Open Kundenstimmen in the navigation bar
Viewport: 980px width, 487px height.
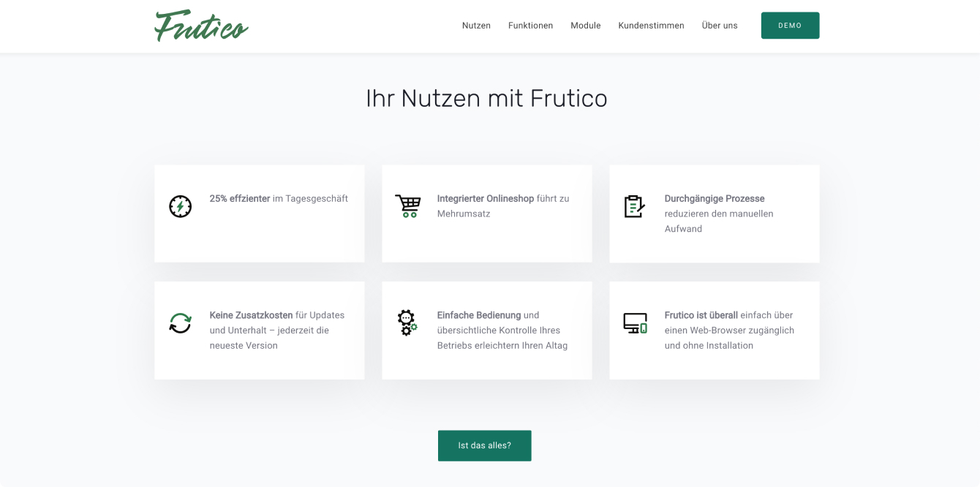click(652, 26)
